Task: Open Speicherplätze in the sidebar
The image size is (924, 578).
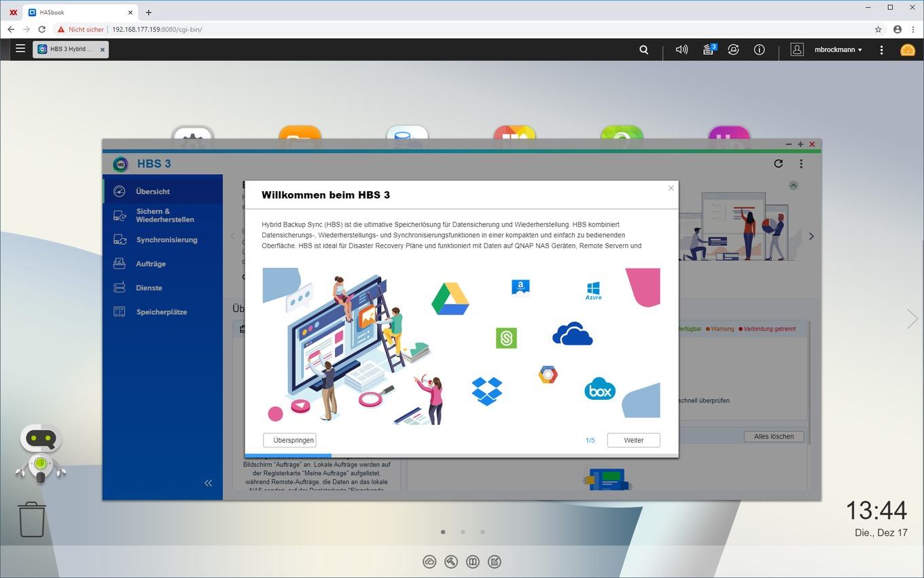Action: (x=162, y=311)
